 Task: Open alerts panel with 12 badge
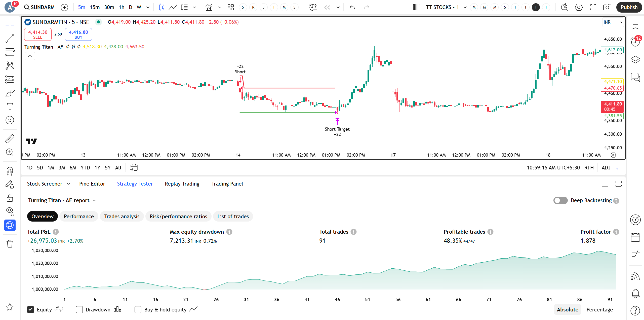[635, 42]
